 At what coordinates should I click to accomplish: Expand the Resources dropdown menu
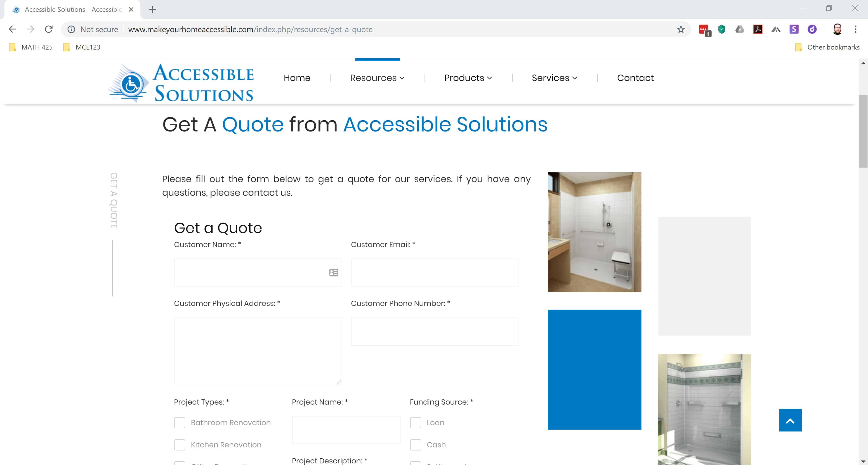tap(377, 78)
